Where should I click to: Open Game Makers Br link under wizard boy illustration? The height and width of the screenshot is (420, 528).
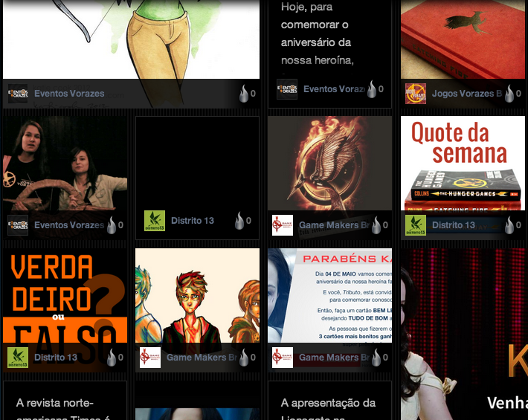pos(202,358)
